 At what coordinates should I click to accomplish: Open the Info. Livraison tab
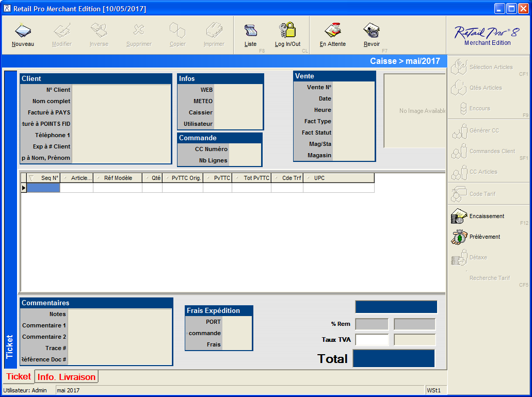(66, 377)
